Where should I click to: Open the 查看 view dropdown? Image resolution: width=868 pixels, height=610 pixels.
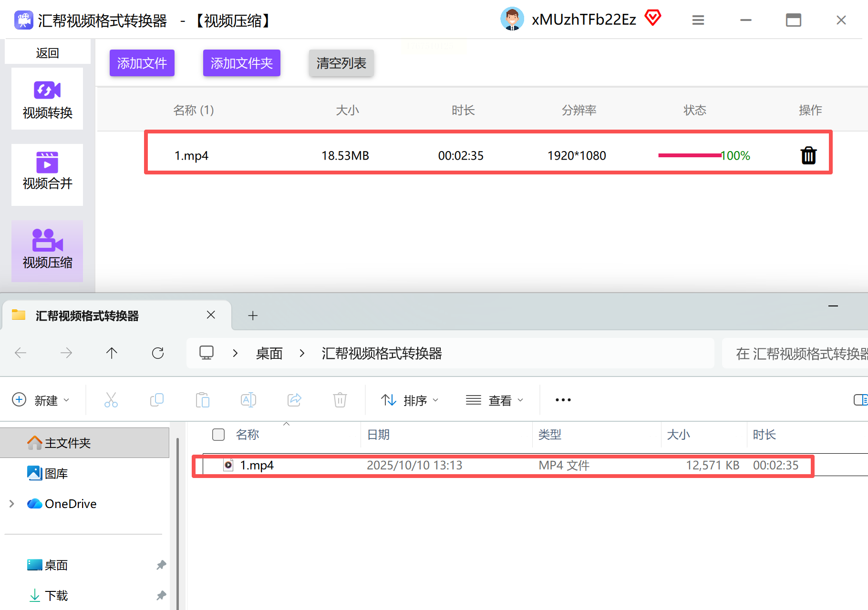495,400
